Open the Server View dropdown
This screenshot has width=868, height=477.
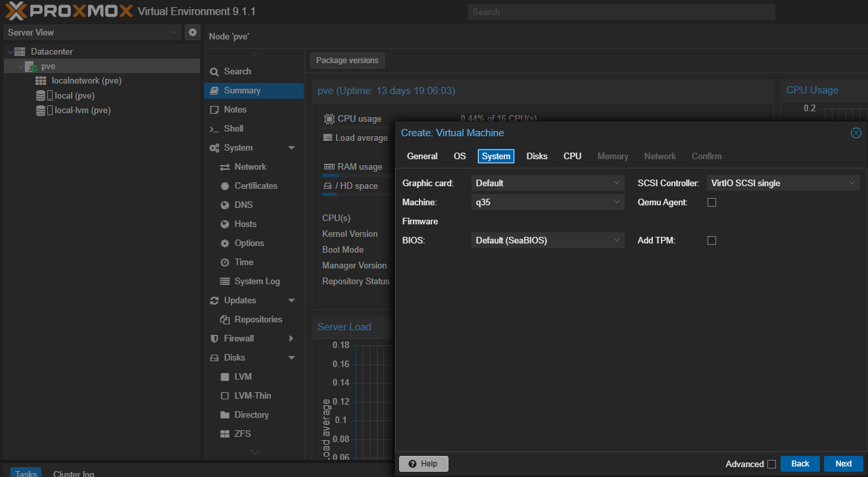click(92, 32)
